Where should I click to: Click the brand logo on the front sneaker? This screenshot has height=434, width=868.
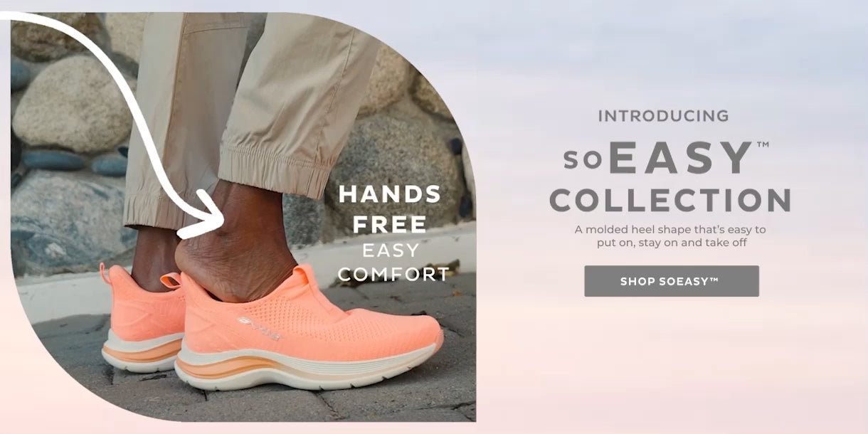coord(258,329)
